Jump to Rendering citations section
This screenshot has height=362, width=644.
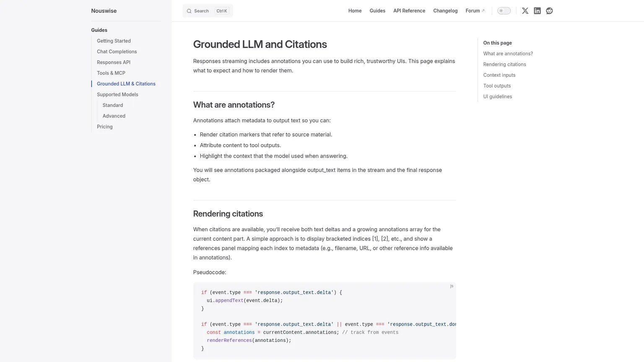(504, 65)
